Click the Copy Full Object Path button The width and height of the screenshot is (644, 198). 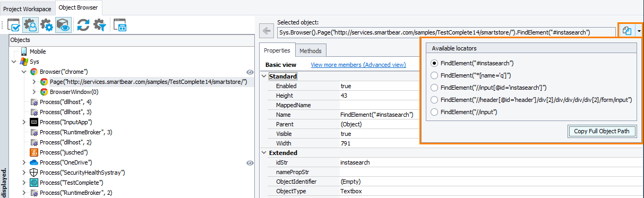click(x=602, y=131)
